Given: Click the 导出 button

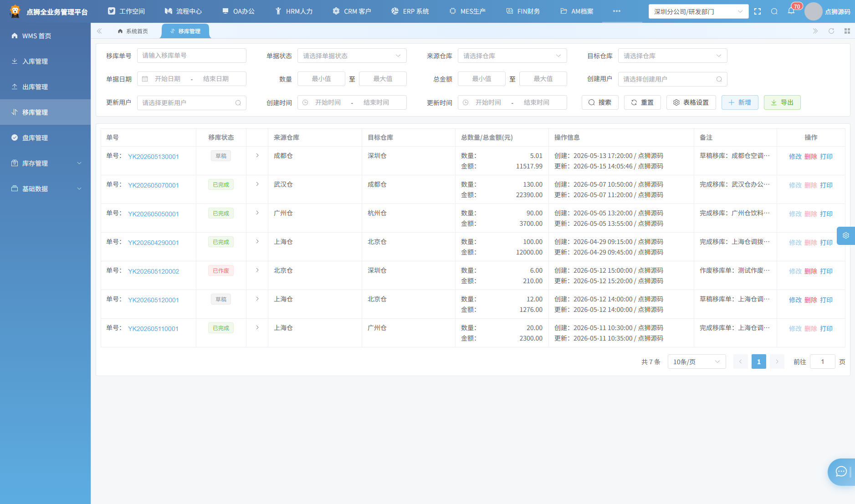Looking at the screenshot, I should point(782,102).
